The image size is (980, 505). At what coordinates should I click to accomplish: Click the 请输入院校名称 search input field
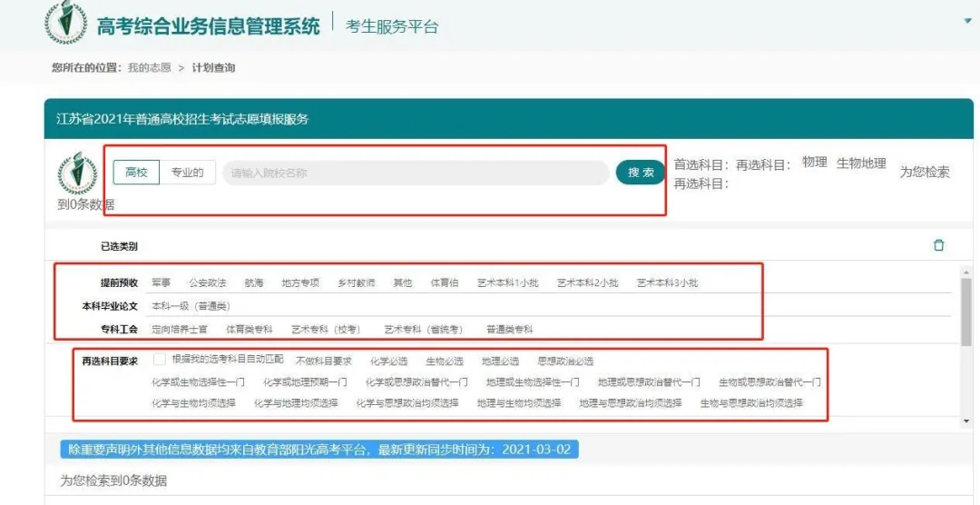click(x=415, y=173)
